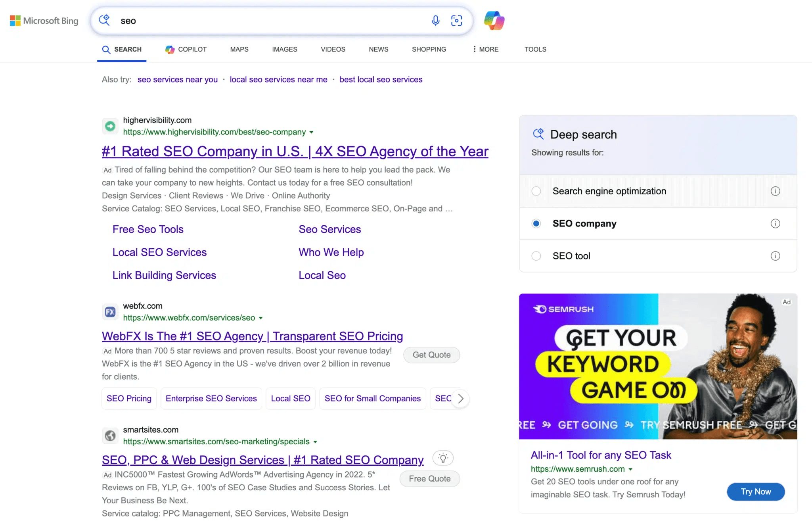Open the News tab
This screenshot has height=526, width=812.
[378, 49]
